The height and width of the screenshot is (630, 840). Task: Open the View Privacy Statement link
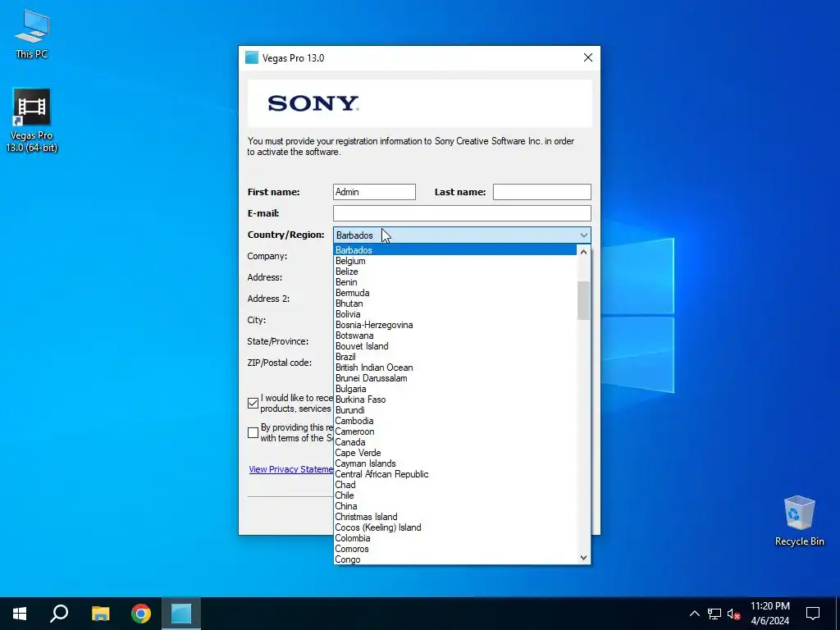coord(291,469)
